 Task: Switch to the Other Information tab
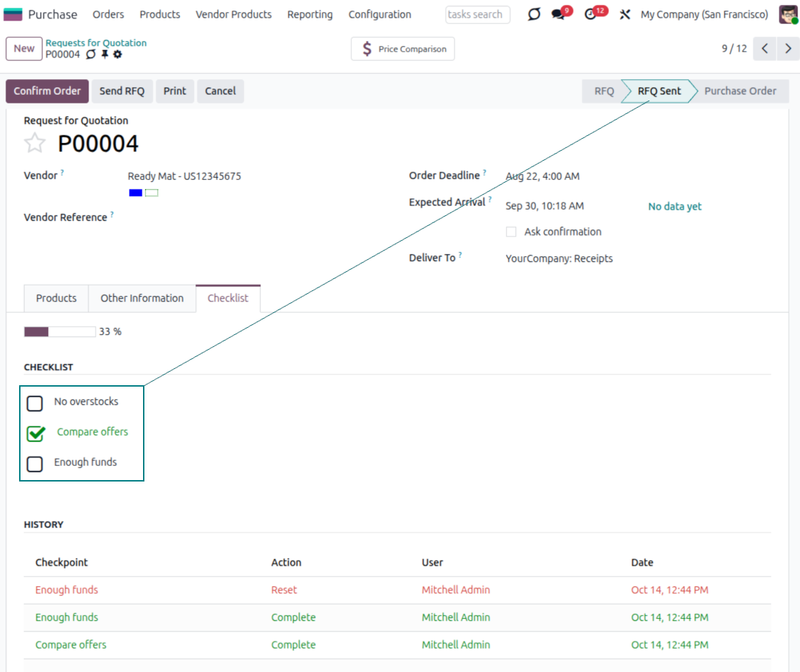(x=142, y=298)
